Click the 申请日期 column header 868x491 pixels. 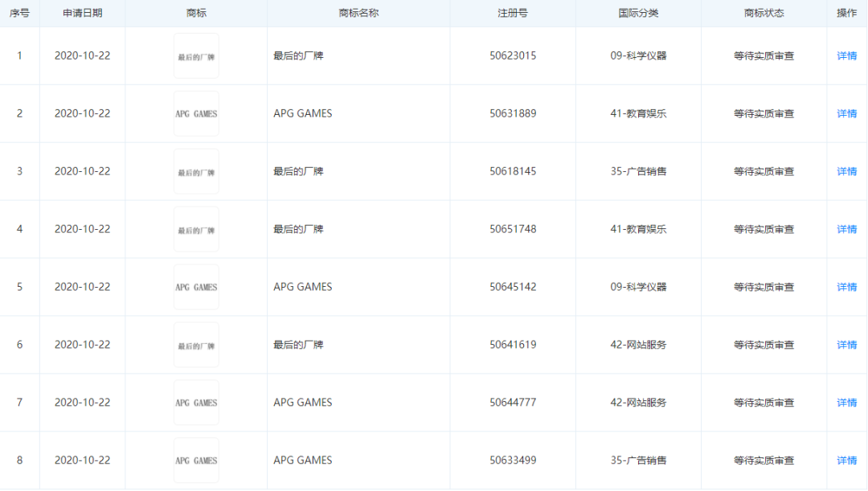pos(83,14)
